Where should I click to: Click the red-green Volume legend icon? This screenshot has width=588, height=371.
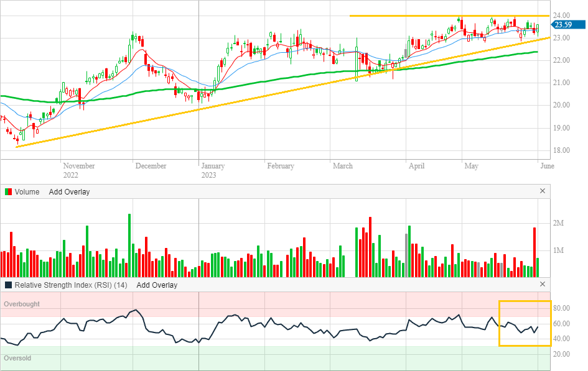coord(7,192)
